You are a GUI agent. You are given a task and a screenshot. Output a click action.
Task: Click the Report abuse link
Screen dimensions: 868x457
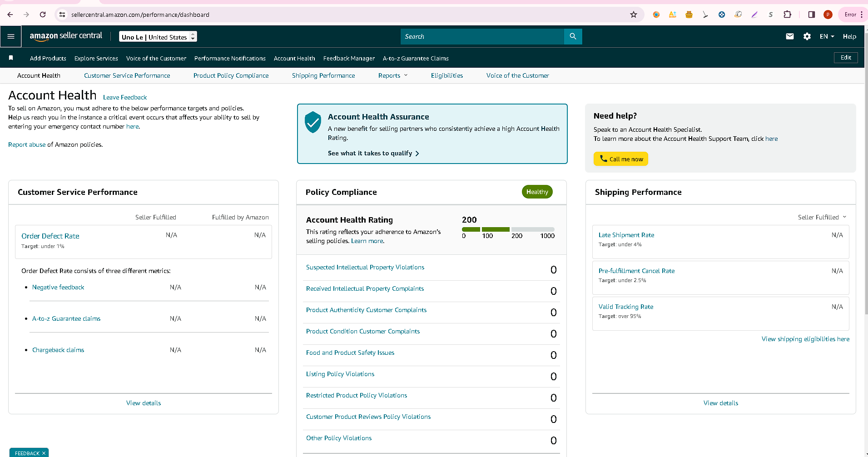tap(27, 144)
